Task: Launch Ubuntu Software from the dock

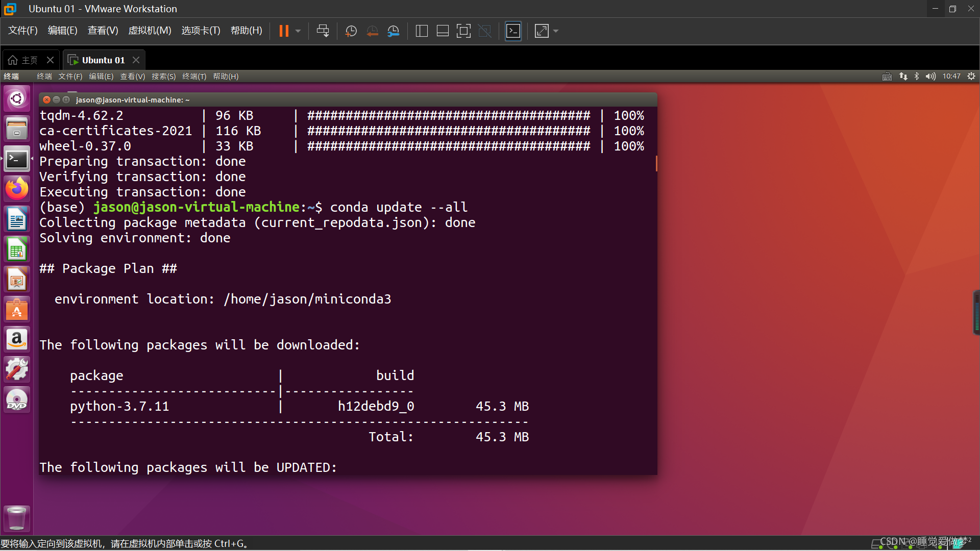Action: point(17,310)
